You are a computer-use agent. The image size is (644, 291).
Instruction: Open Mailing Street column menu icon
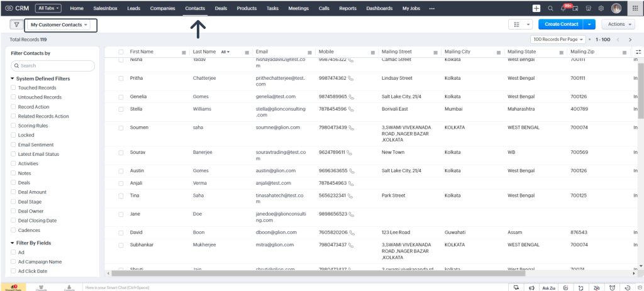tap(436, 53)
